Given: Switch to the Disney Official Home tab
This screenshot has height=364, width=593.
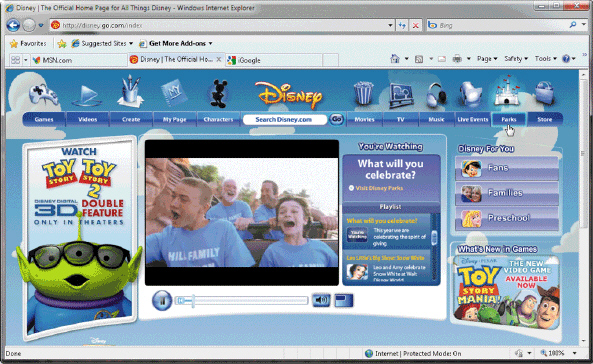Looking at the screenshot, I should (x=172, y=59).
